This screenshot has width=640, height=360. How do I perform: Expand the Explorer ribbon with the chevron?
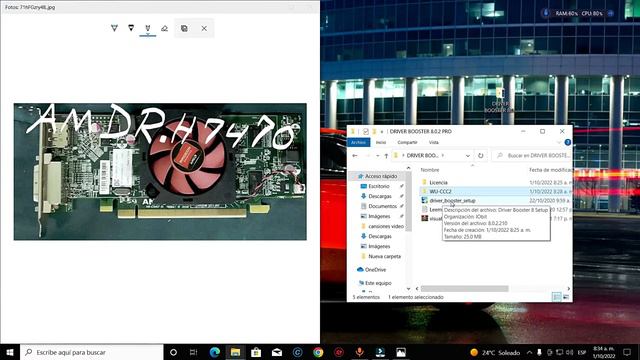click(x=559, y=142)
